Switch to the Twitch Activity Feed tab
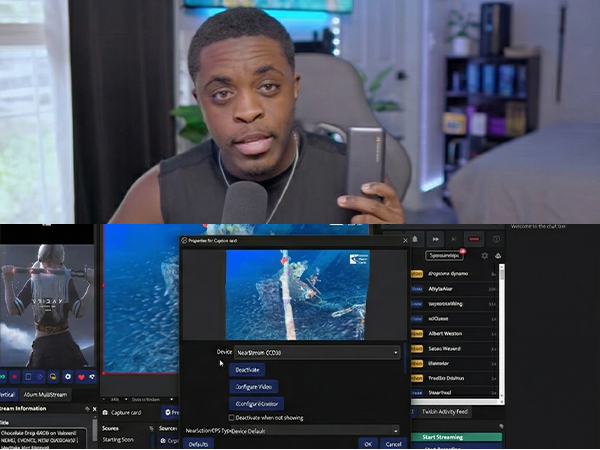The width and height of the screenshot is (600, 450). pos(445,412)
